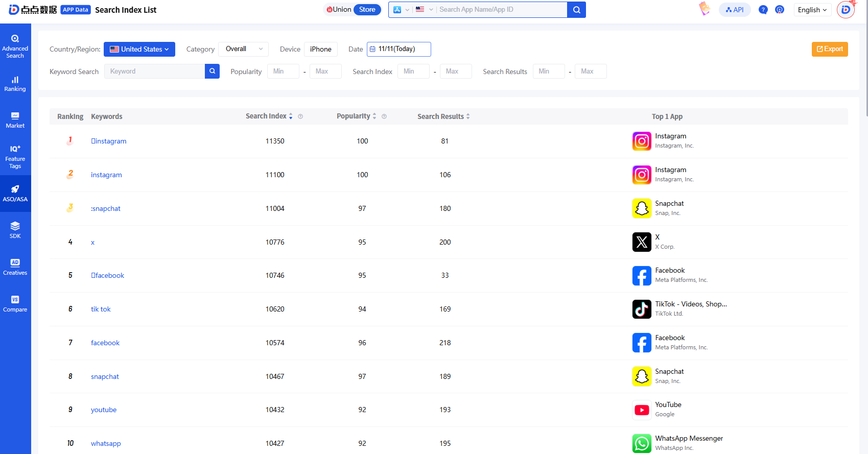Open the :snapchat keyword link
This screenshot has height=454, width=868.
pyautogui.click(x=106, y=208)
